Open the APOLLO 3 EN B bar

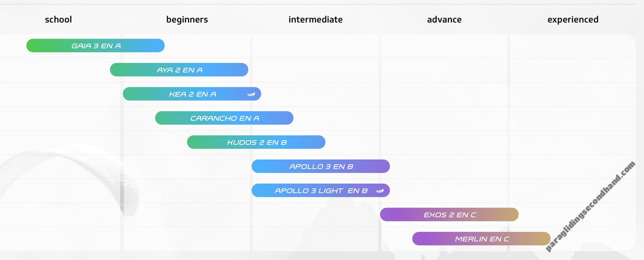point(321,166)
